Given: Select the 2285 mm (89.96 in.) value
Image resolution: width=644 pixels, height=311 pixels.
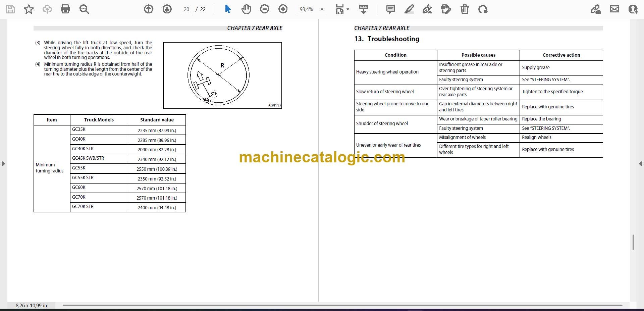Looking at the screenshot, I should 157,140.
